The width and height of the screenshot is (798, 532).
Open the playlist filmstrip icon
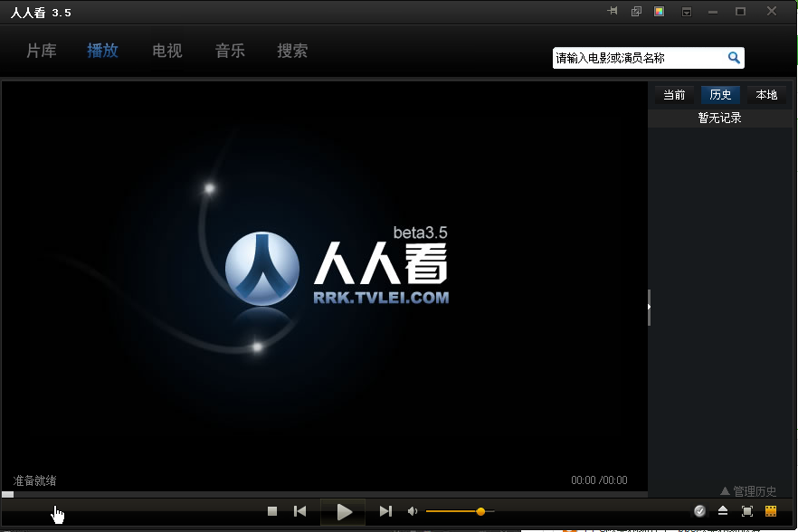(771, 511)
